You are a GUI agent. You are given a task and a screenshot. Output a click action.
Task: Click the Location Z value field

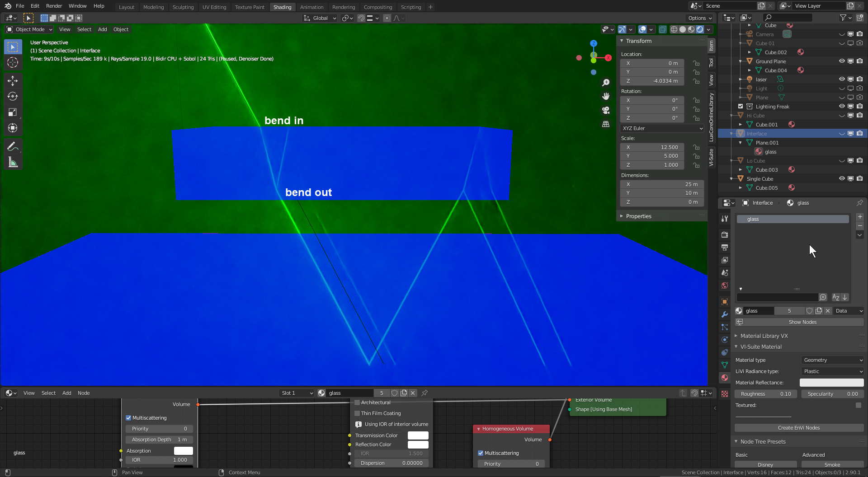coord(651,81)
